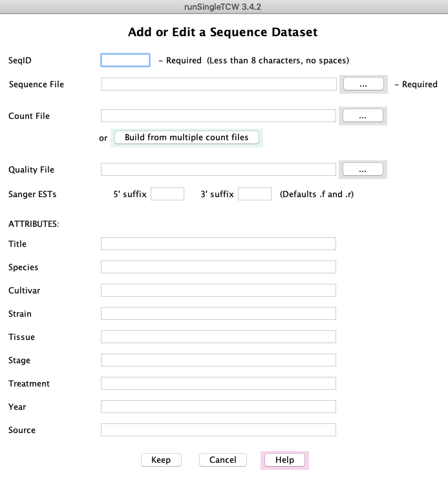Open Help for sequence datasets

284,460
